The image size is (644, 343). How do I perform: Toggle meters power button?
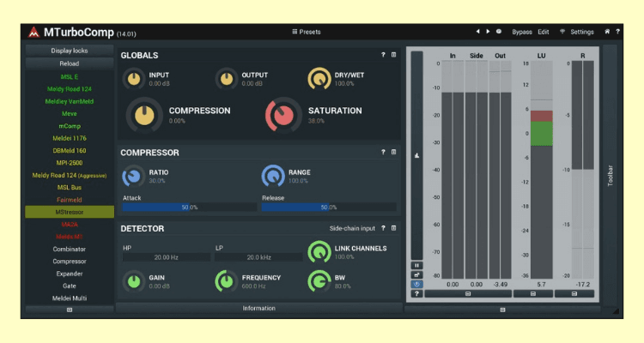[416, 285]
